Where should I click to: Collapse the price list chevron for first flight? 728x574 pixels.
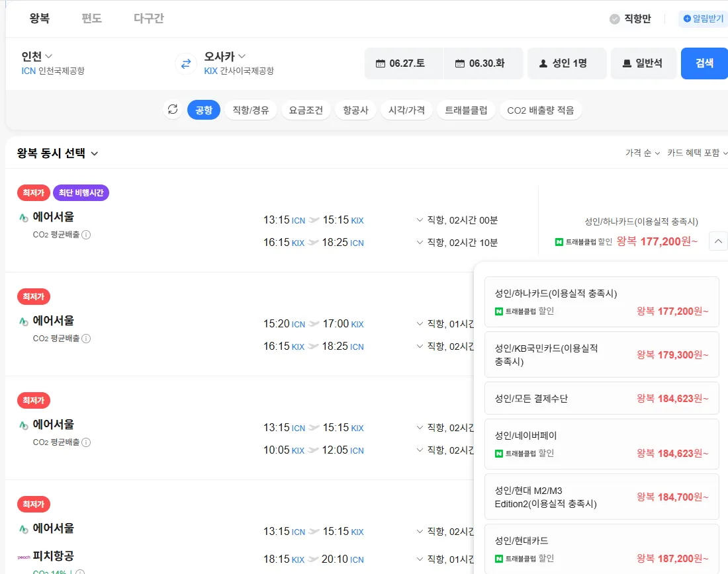point(718,241)
